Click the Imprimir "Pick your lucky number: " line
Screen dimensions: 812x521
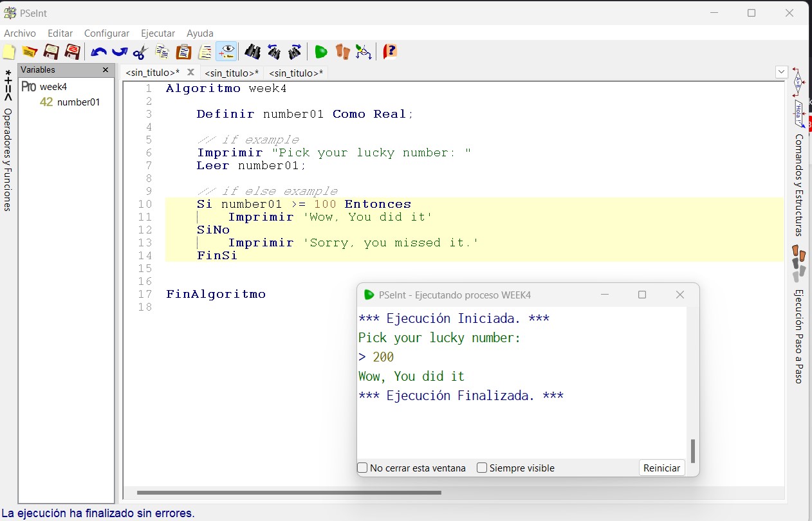point(334,152)
